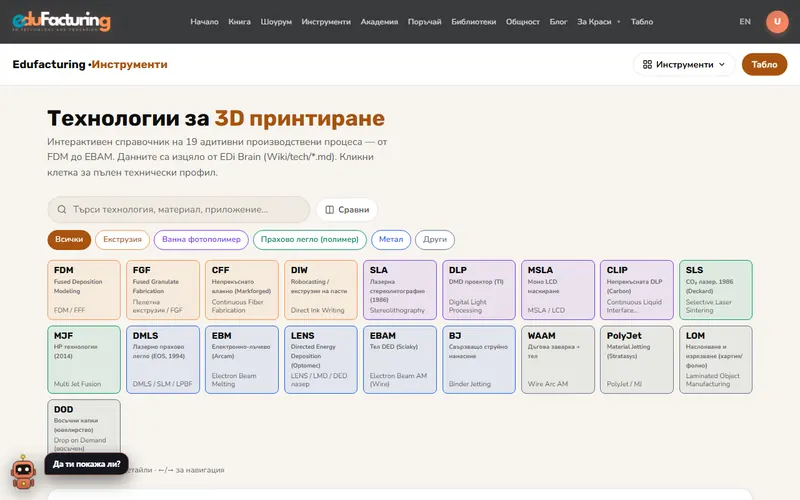Open the LENS card
Viewport: 800px width, 500px height.
click(321, 360)
